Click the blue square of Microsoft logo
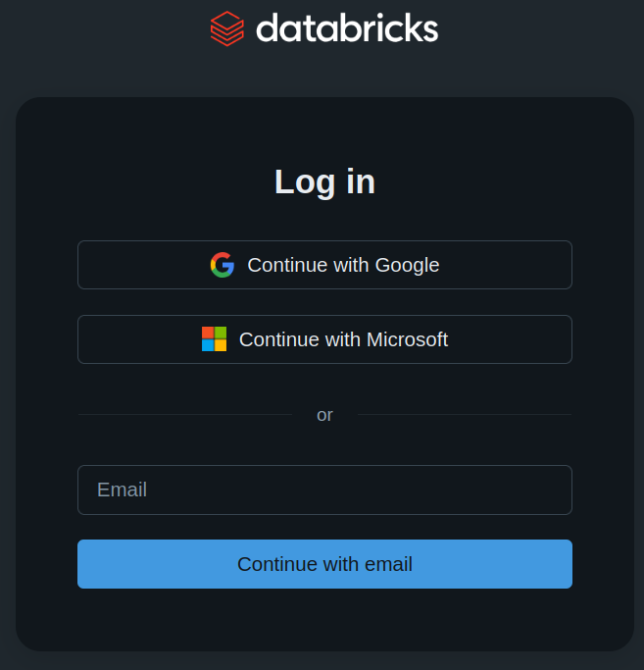 (x=208, y=345)
